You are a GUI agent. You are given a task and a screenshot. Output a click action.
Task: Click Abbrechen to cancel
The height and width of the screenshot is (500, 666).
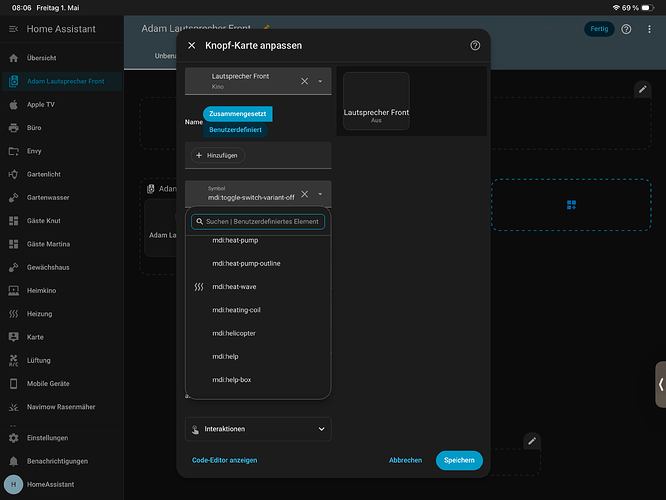pyautogui.click(x=405, y=460)
